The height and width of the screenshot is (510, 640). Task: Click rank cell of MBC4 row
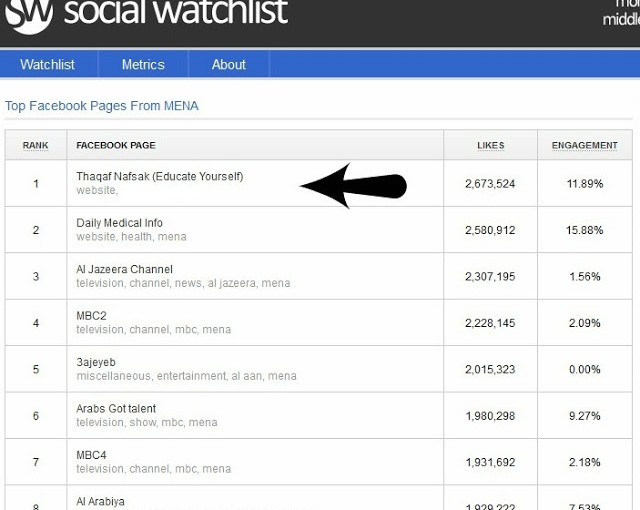pyautogui.click(x=36, y=462)
